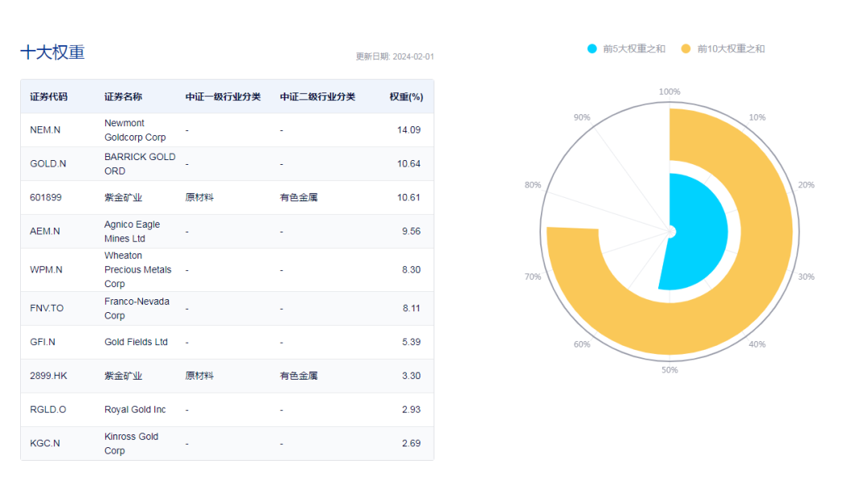The height and width of the screenshot is (485, 868).
Task: Select the 2899.HK ticker cell
Action: coord(49,376)
